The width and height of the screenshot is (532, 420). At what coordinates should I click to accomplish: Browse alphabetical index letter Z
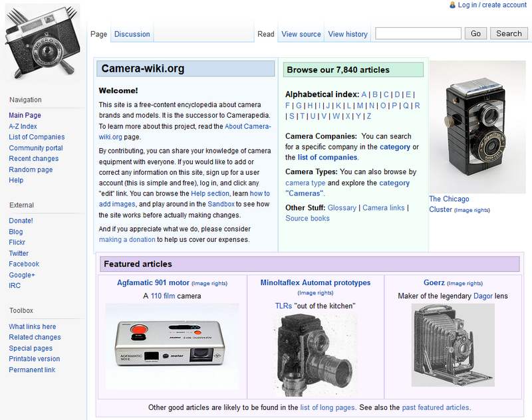pos(369,116)
